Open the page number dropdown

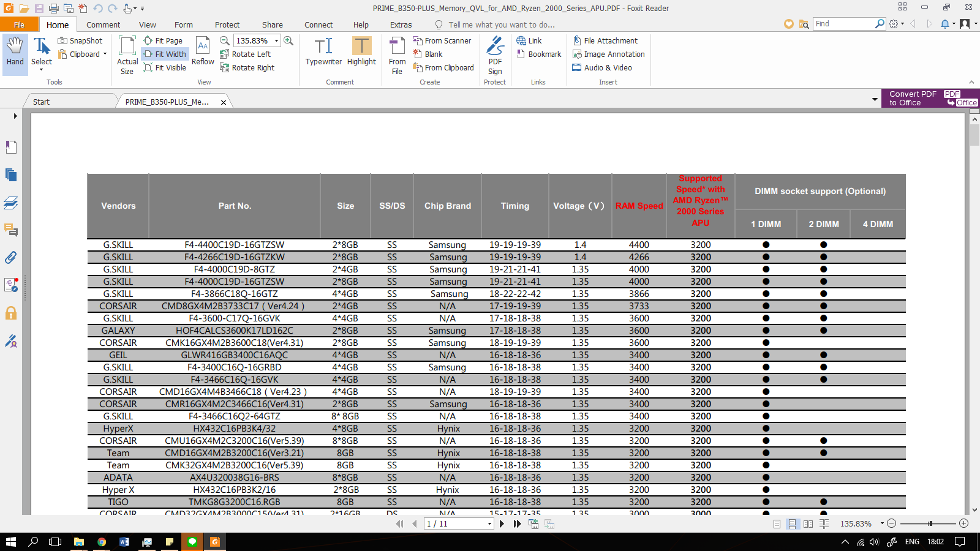489,524
